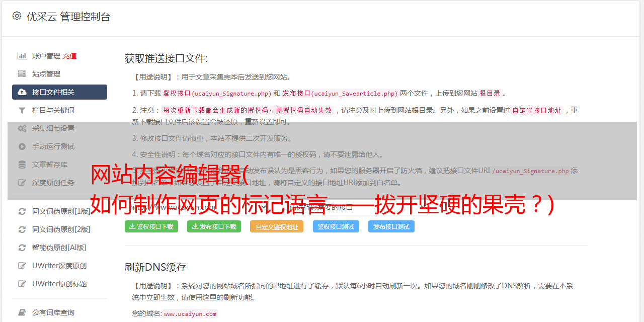Click the 获取推送接口文件 heading
This screenshot has width=644, height=322.
(166, 58)
